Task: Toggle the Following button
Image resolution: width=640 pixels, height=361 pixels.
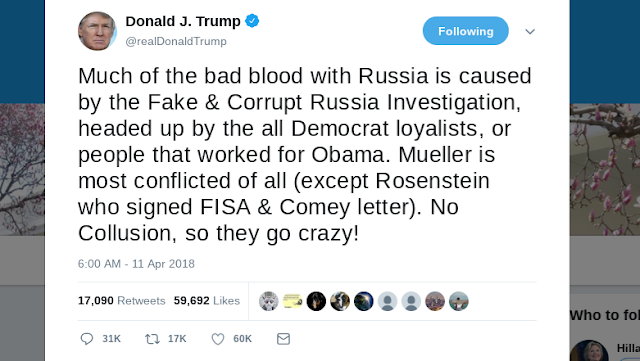Action: 466,31
